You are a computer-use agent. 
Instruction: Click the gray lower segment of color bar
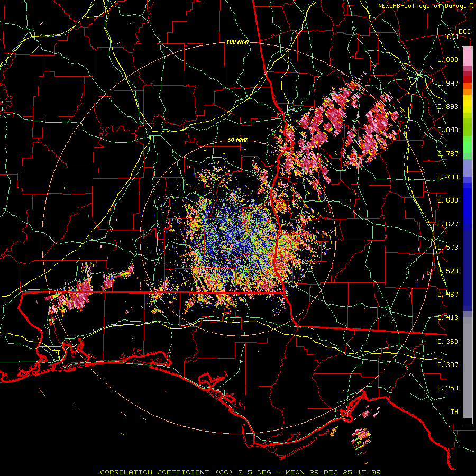467,368
